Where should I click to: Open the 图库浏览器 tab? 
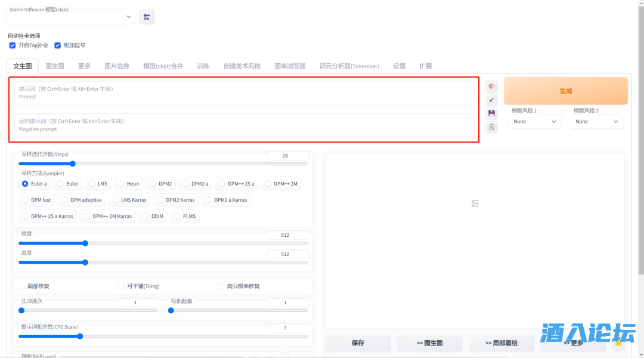pyautogui.click(x=290, y=66)
